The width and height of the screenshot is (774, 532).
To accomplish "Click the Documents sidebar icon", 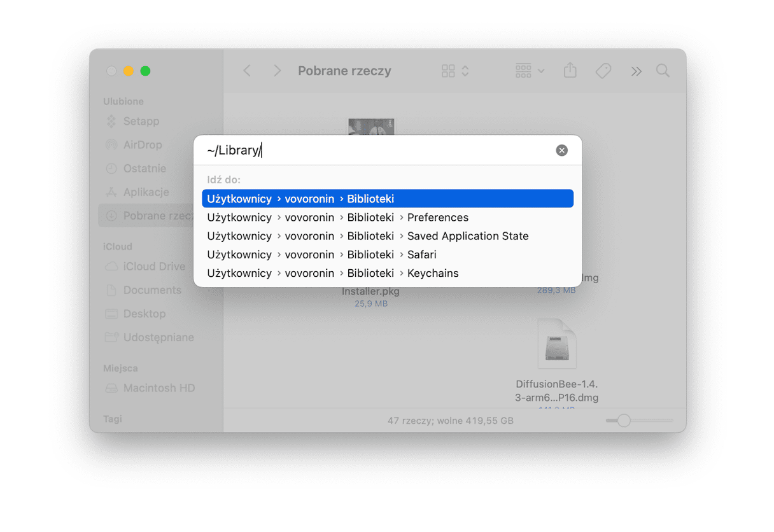I will tap(111, 290).
